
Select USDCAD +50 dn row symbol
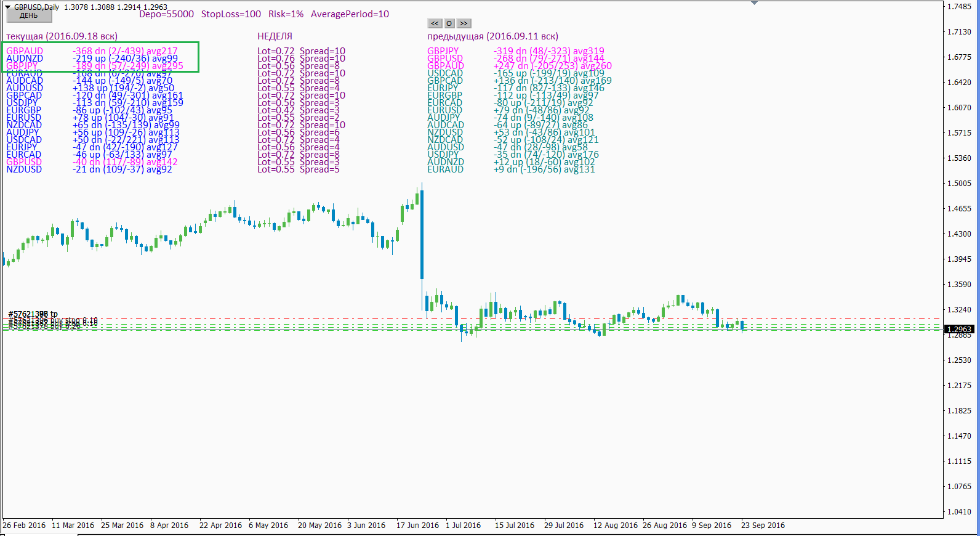(x=24, y=140)
